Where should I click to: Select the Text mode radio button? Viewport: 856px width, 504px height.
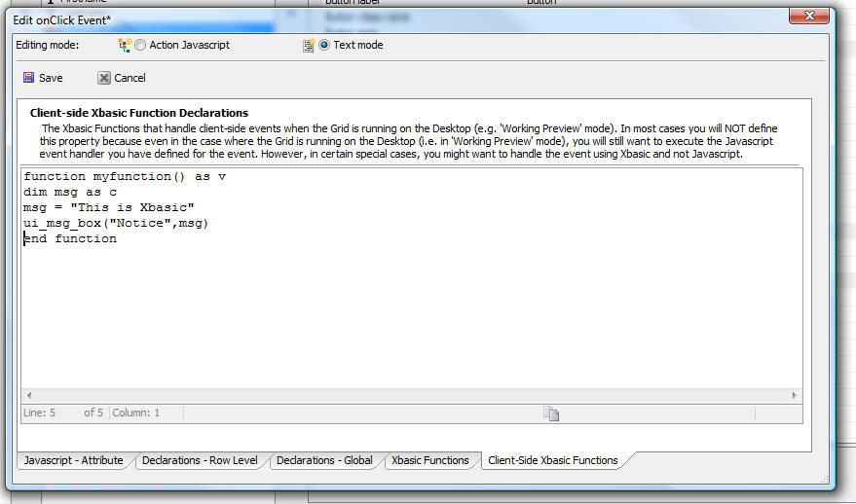(324, 45)
